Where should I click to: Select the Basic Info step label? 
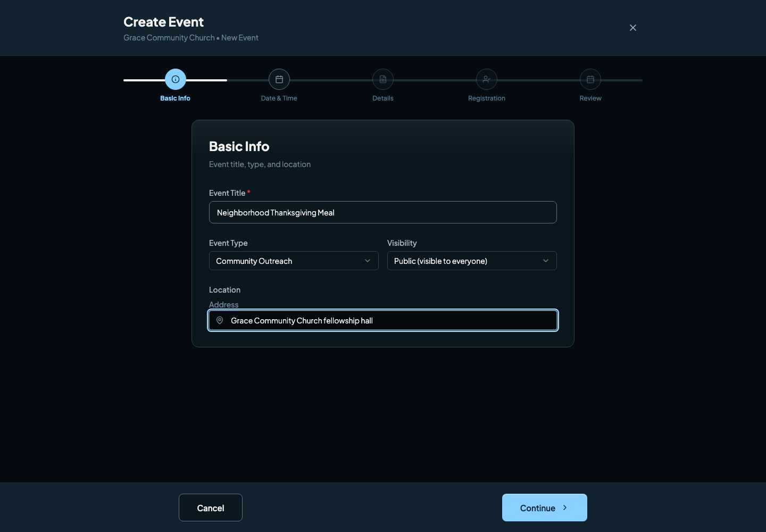tap(175, 98)
